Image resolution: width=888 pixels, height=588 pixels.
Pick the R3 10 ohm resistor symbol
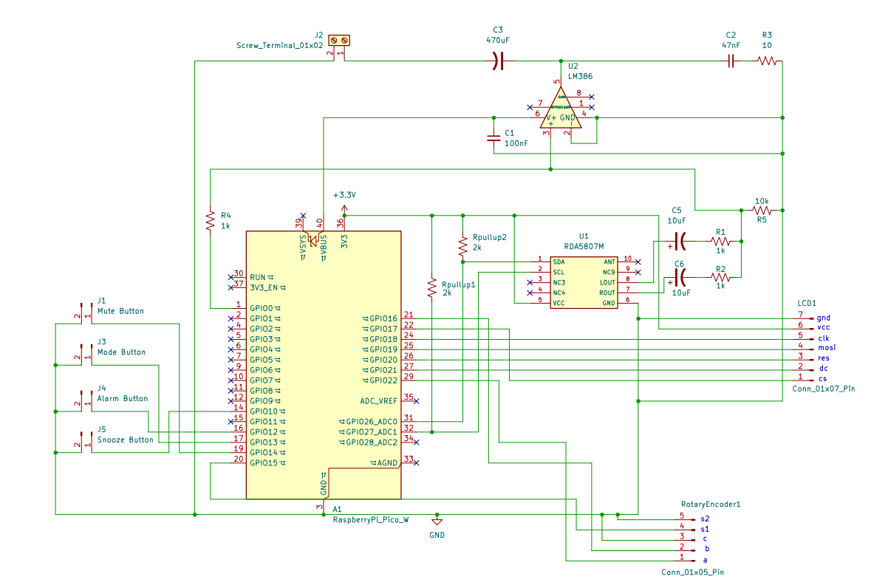coord(767,61)
